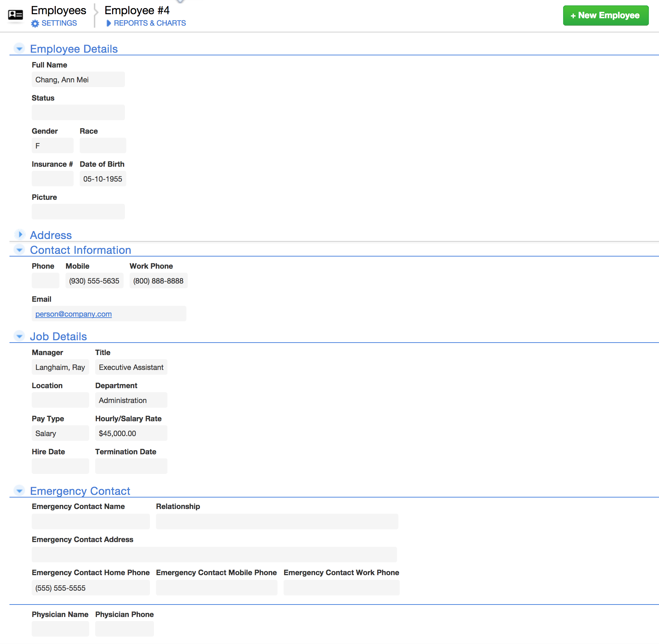The image size is (659, 644).
Task: Collapse the Job Details section
Action: point(20,336)
